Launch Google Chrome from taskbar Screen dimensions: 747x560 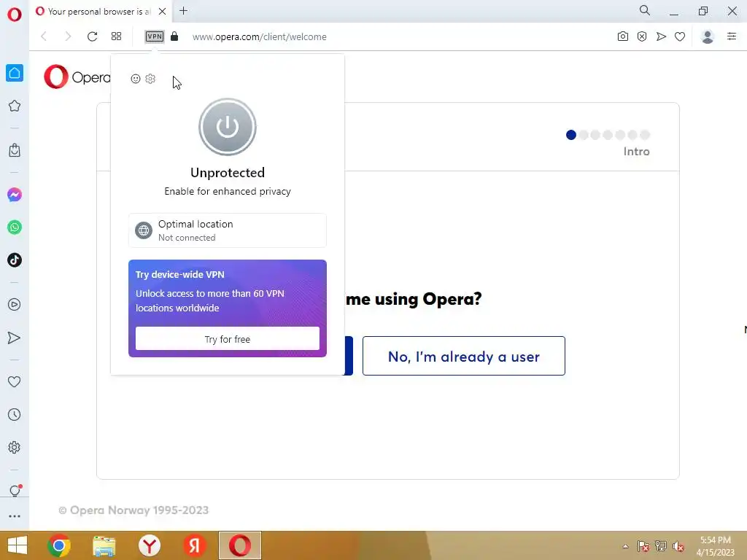(x=59, y=545)
